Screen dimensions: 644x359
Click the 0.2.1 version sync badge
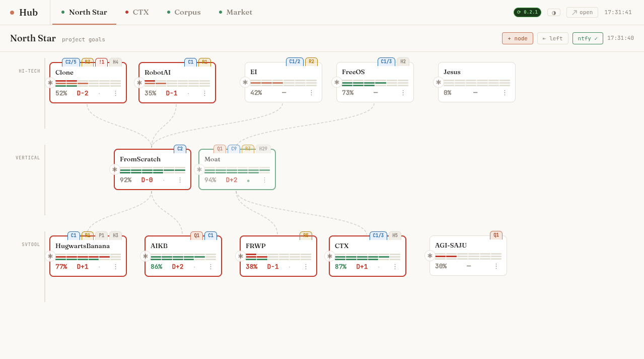527,12
